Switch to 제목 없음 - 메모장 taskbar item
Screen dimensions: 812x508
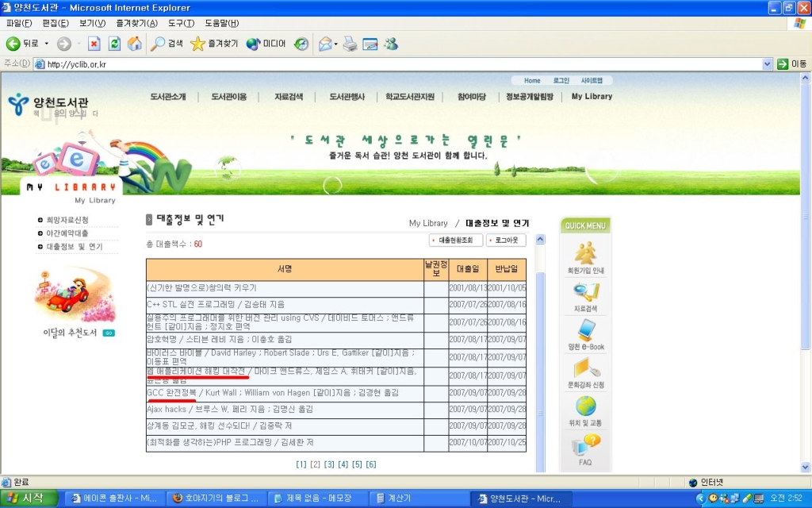tap(317, 498)
